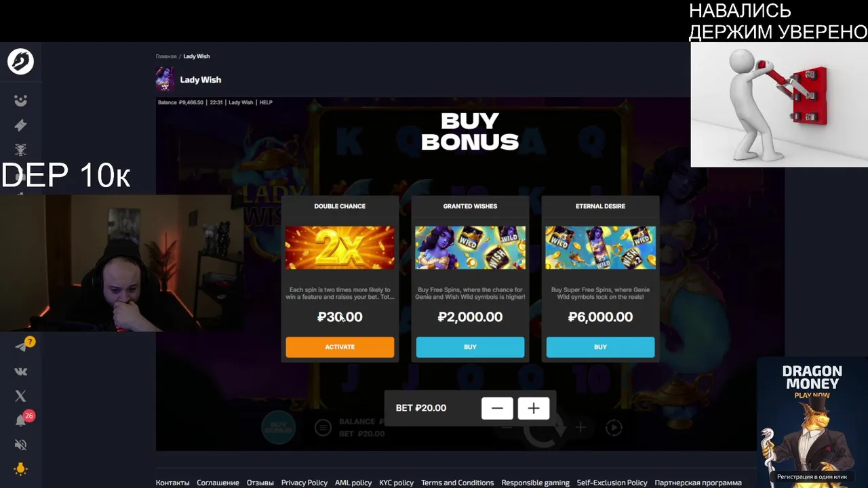Click the HELP link in the game bar

(x=266, y=102)
